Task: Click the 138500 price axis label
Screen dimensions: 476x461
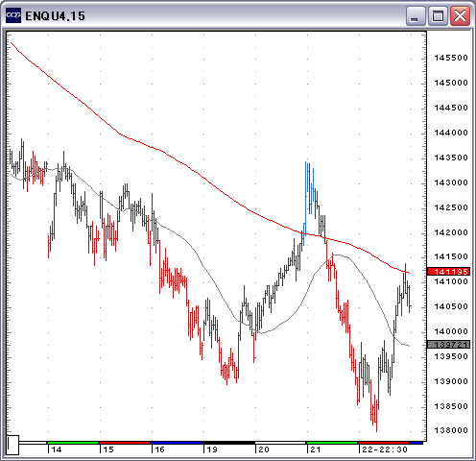Action: tap(451, 406)
